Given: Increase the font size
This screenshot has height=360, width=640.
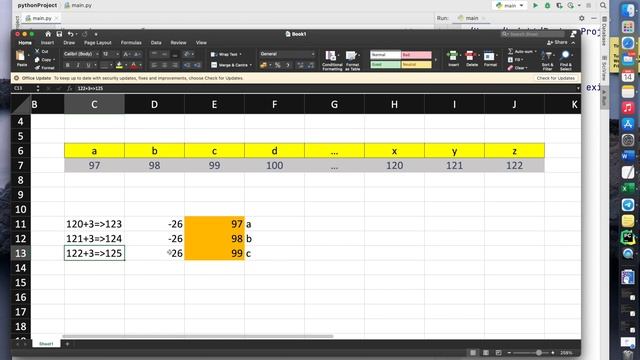Looking at the screenshot, I should (x=126, y=54).
